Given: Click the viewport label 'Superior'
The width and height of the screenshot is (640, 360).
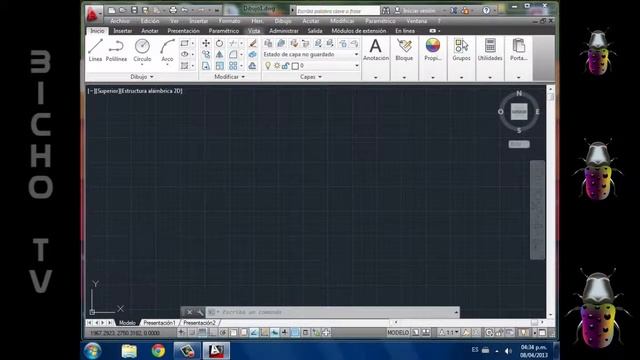Looking at the screenshot, I should pyautogui.click(x=108, y=91).
